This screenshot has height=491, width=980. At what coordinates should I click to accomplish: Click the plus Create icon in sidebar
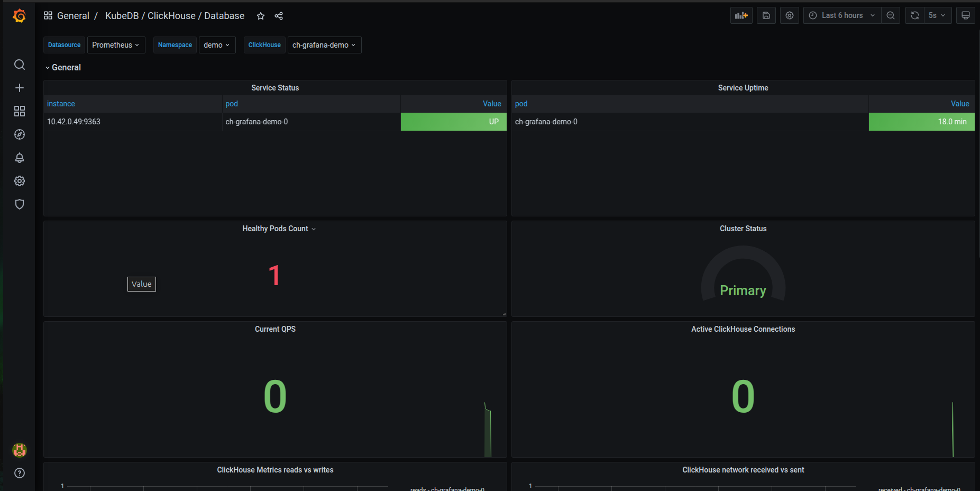click(x=20, y=88)
